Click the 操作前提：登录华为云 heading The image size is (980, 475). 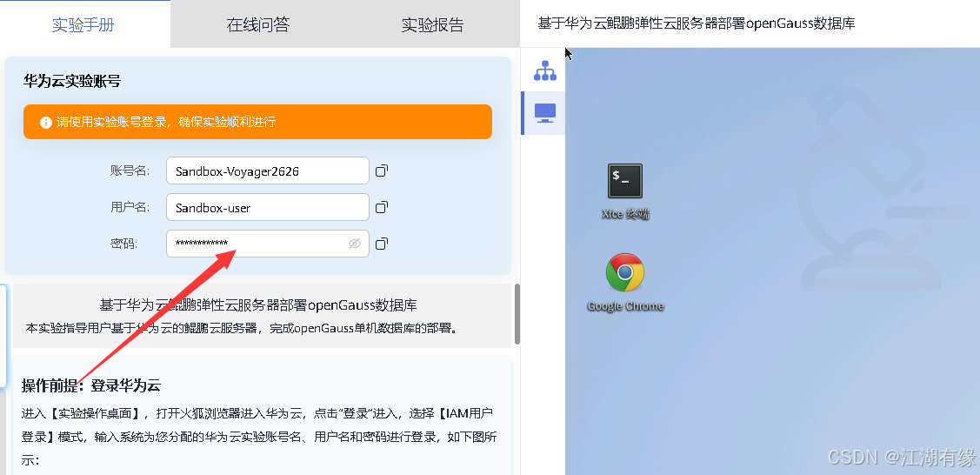[x=91, y=385]
